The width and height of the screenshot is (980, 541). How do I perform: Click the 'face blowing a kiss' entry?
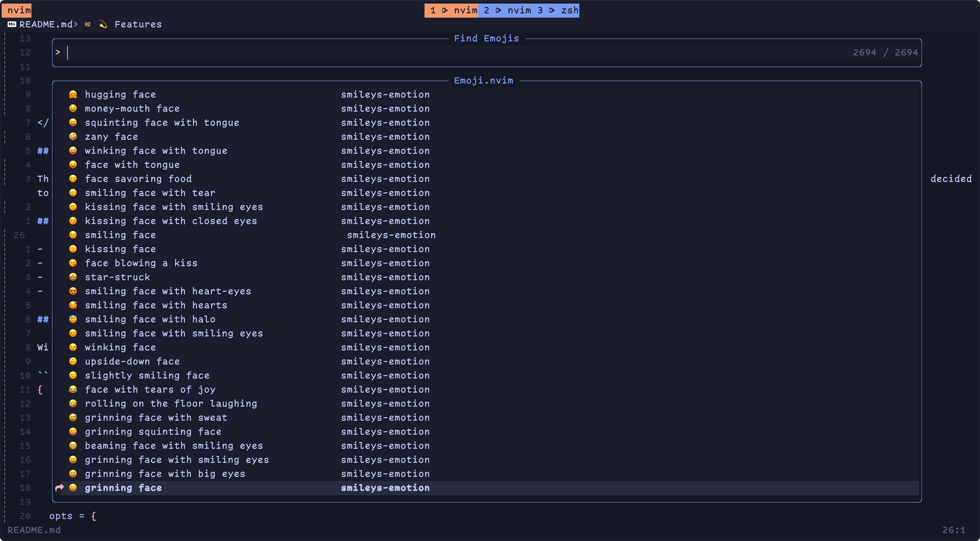[141, 263]
